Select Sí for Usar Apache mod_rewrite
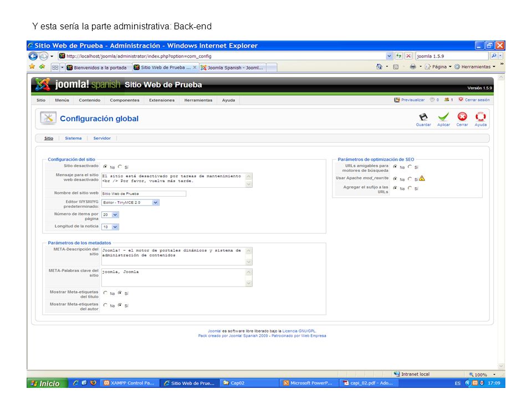Image resolution: width=532 pixels, height=399 pixels. (x=410, y=178)
